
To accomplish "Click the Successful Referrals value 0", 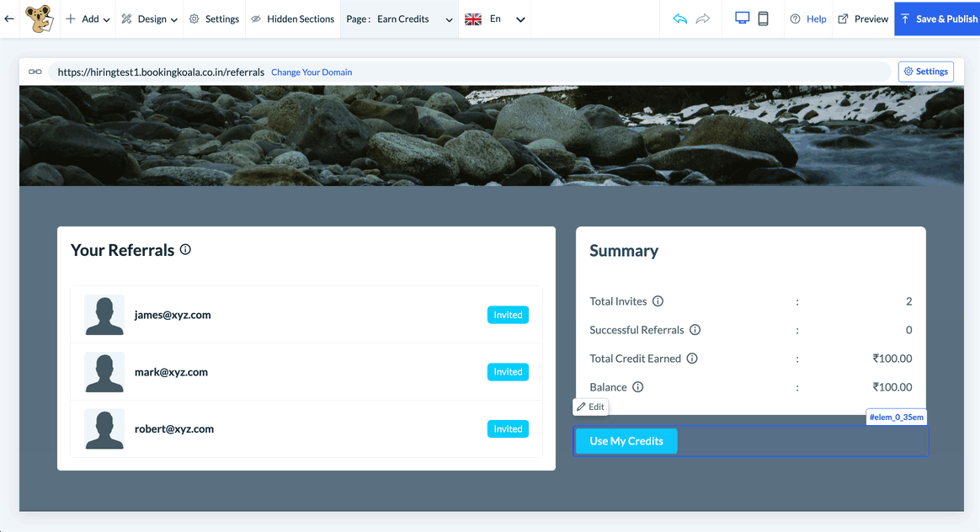I will click(908, 330).
